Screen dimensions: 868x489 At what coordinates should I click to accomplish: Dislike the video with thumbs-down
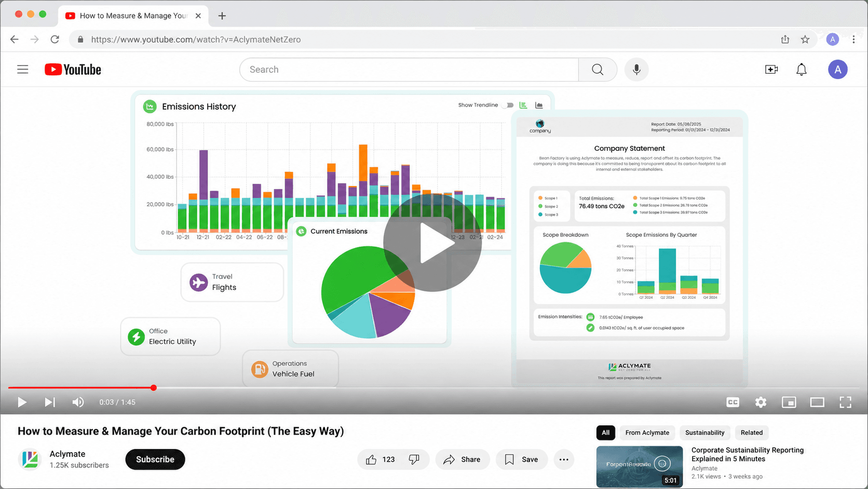[414, 459]
